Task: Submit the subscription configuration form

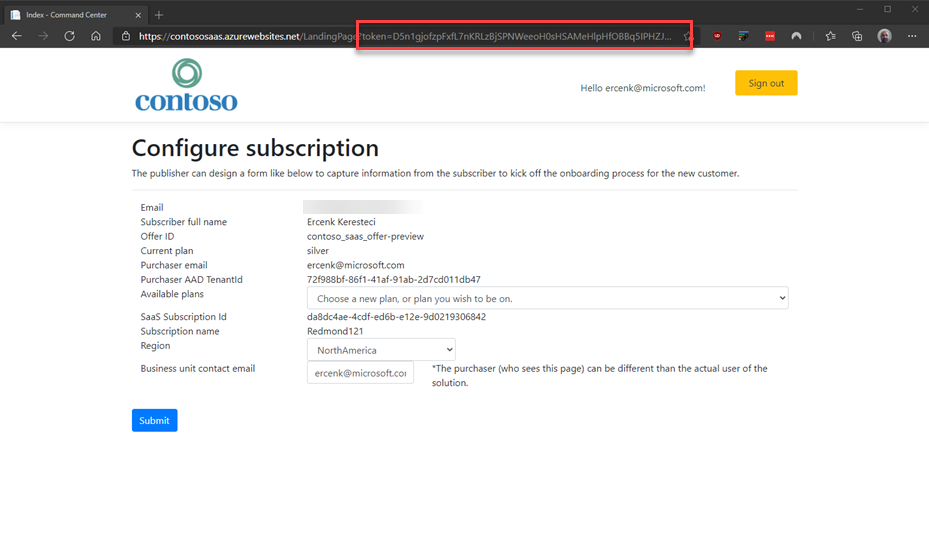Action: tap(155, 420)
